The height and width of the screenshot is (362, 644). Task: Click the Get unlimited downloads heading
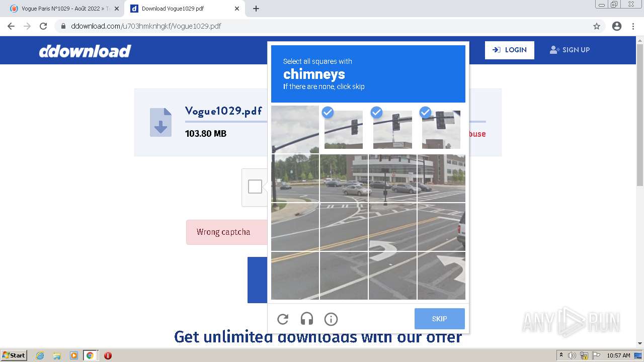point(318,336)
